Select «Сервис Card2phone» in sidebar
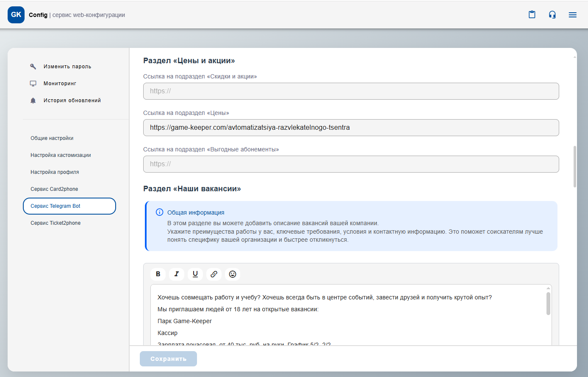 (54, 189)
